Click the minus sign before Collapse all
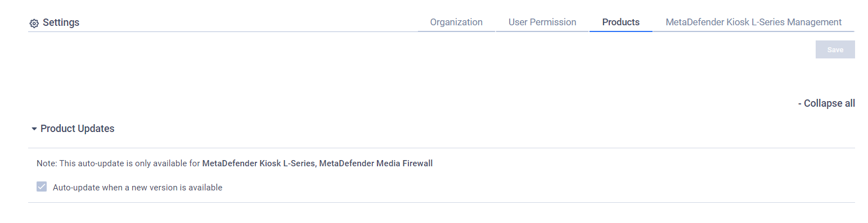This screenshot has height=223, width=868. (x=800, y=103)
